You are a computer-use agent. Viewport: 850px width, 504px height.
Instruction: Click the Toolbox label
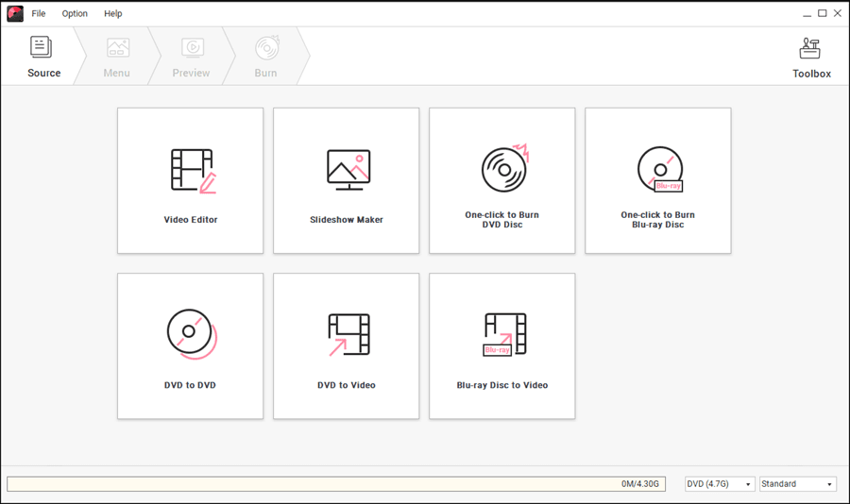(x=811, y=74)
